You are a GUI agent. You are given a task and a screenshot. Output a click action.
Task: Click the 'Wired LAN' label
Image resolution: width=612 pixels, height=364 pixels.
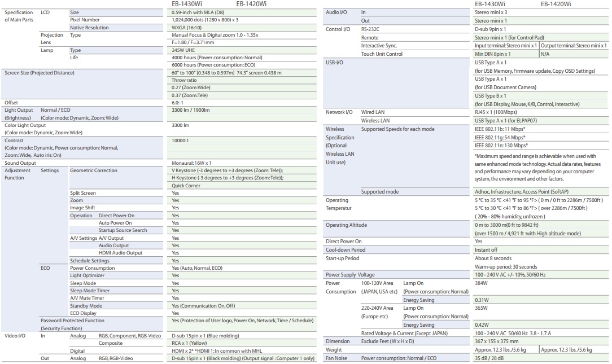pos(373,113)
